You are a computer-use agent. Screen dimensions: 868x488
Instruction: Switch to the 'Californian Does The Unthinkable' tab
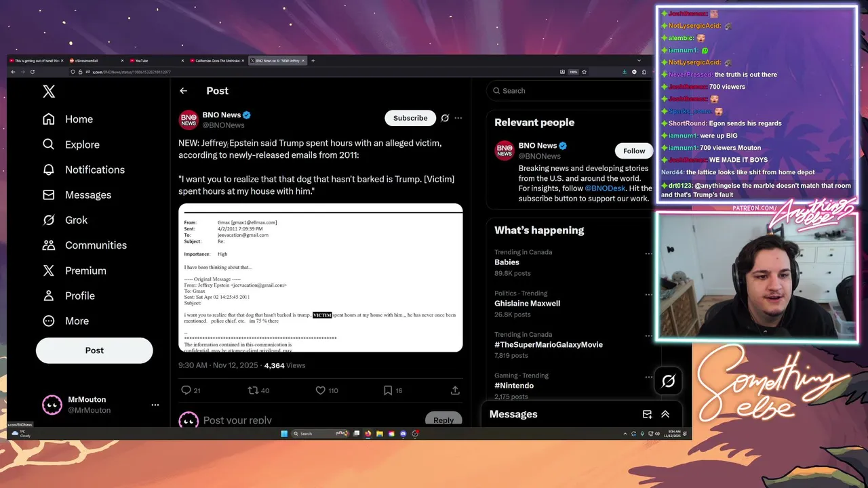[x=218, y=60]
